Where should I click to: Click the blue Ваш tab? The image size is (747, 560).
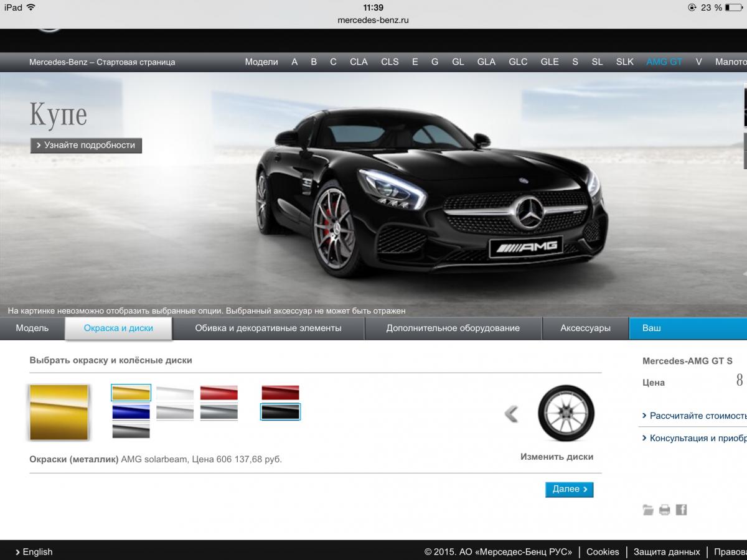pyautogui.click(x=688, y=328)
